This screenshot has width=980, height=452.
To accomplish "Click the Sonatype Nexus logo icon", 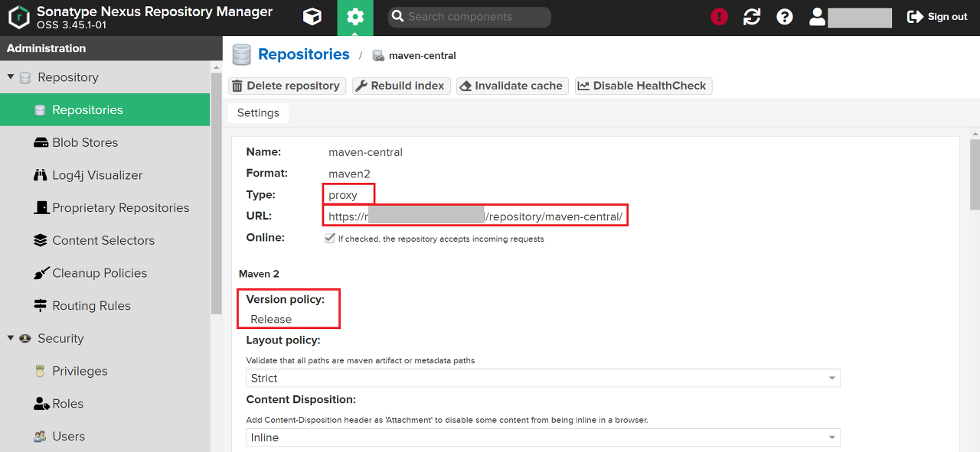I will point(18,17).
